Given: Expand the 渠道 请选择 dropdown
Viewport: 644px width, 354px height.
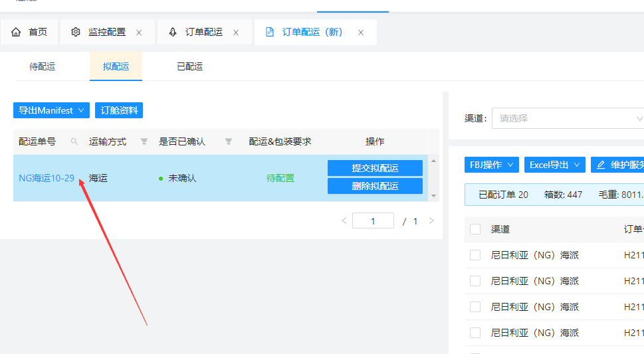Looking at the screenshot, I should (x=568, y=118).
